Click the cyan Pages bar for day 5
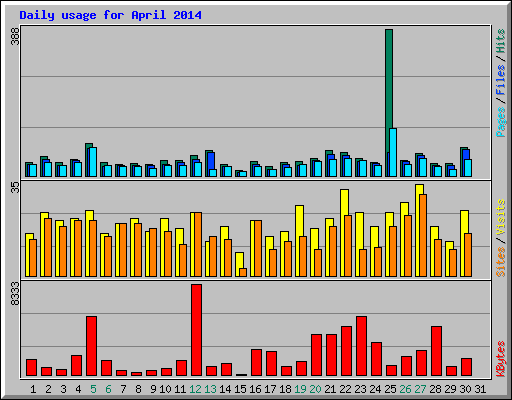This screenshot has height=400, width=512. pos(93,162)
